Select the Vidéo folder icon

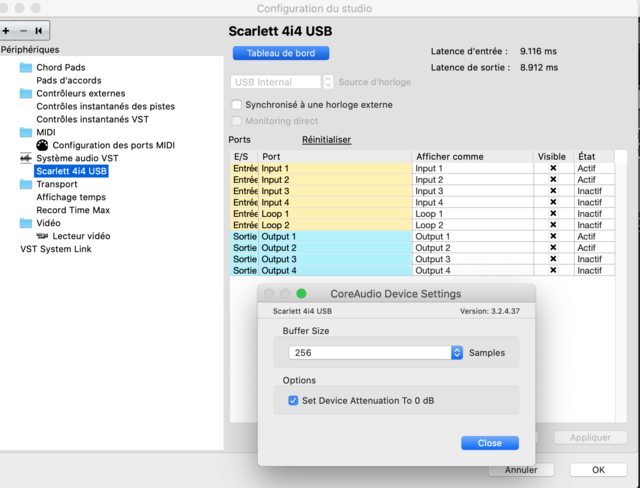pos(26,223)
